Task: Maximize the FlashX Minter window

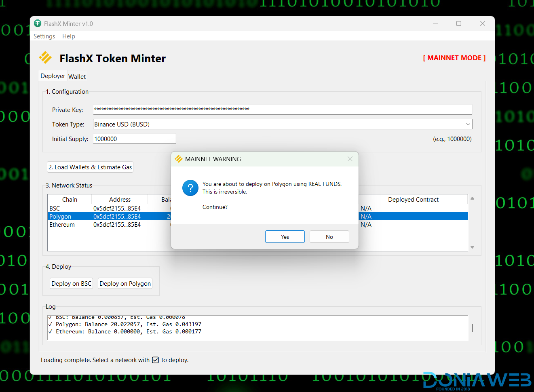Action: [458, 23]
